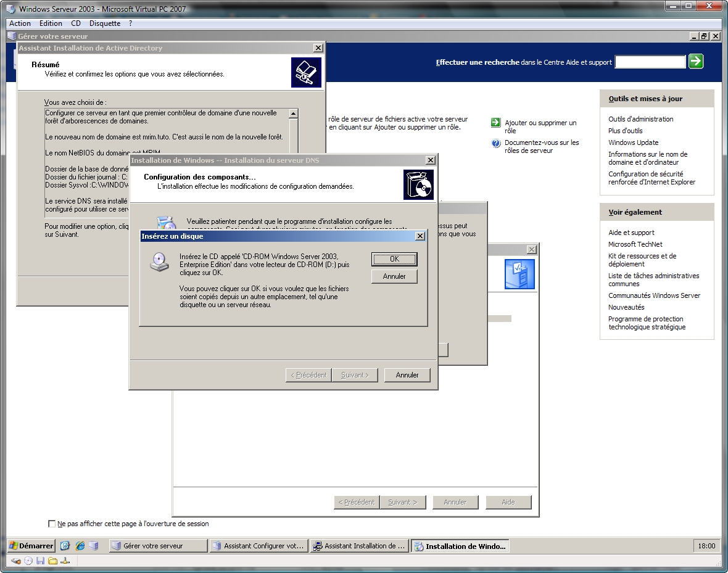Image resolution: width=728 pixels, height=573 pixels.
Task: Check Ne pas afficher cette page checkbox
Action: 52,524
